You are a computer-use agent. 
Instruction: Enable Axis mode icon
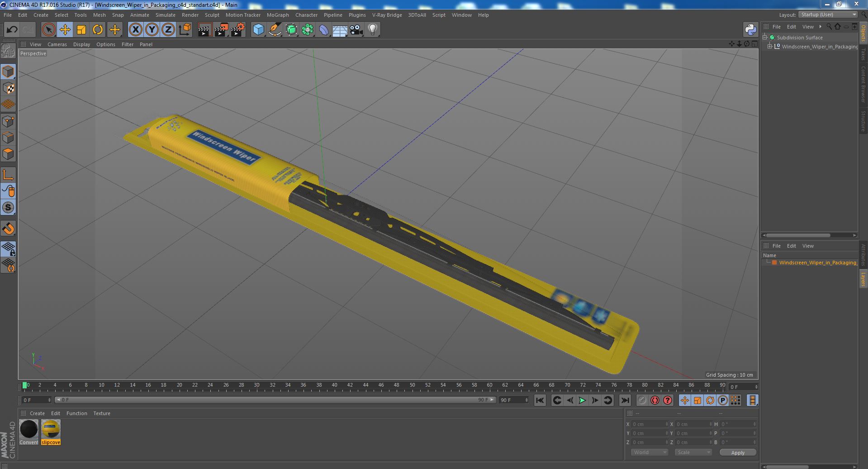point(8,175)
